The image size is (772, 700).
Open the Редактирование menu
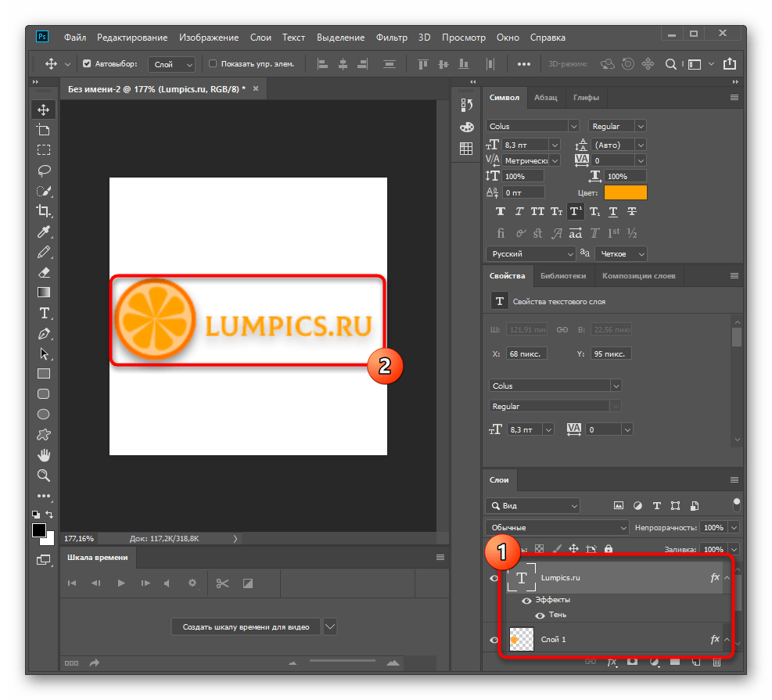(132, 38)
